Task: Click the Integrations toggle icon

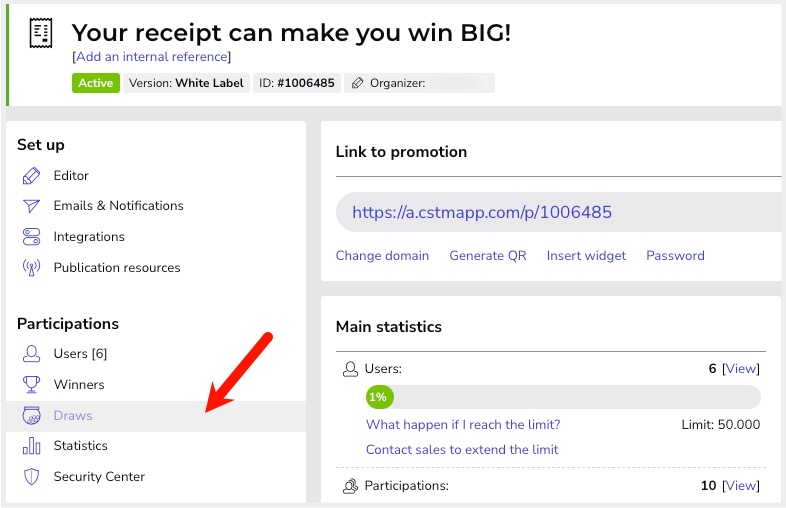Action: (32, 237)
